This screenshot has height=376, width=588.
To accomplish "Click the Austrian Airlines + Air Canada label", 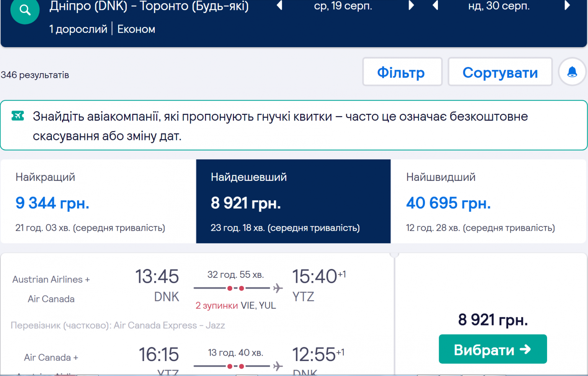I will tap(51, 289).
